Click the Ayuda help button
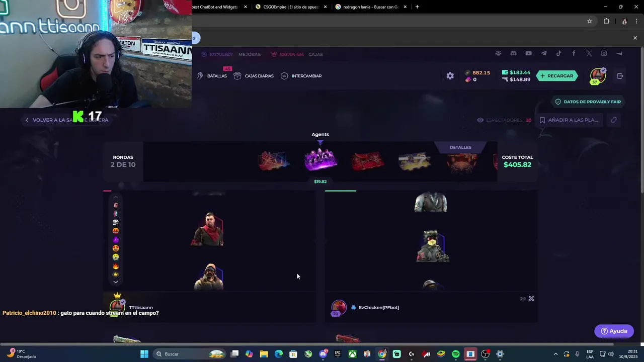Image resolution: width=644 pixels, height=362 pixels. coord(614,331)
